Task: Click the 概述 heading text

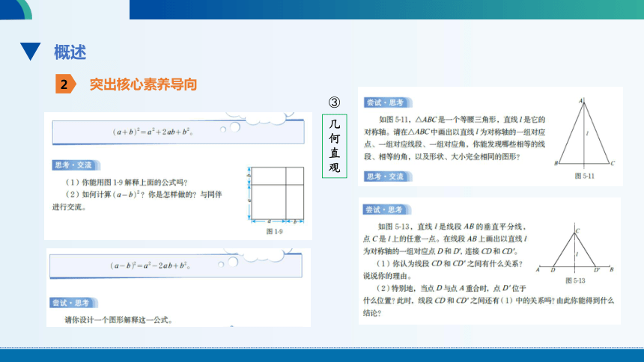Action: click(70, 52)
